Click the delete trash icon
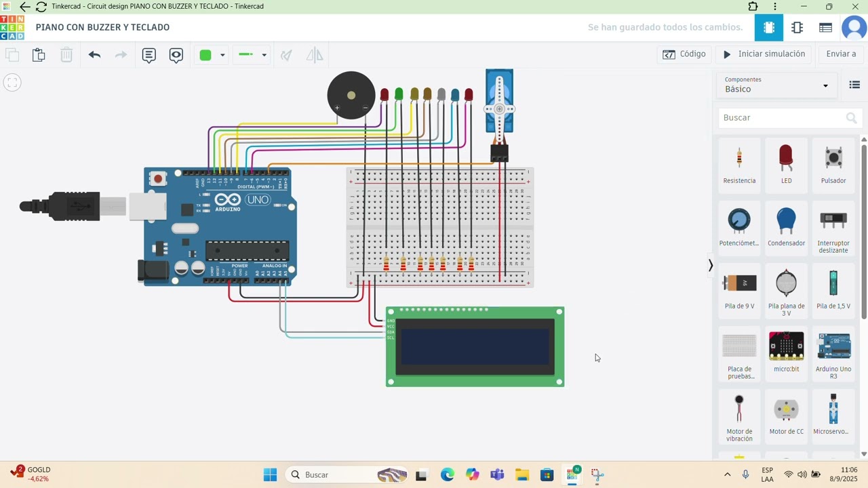This screenshot has height=488, width=868. coord(66,55)
